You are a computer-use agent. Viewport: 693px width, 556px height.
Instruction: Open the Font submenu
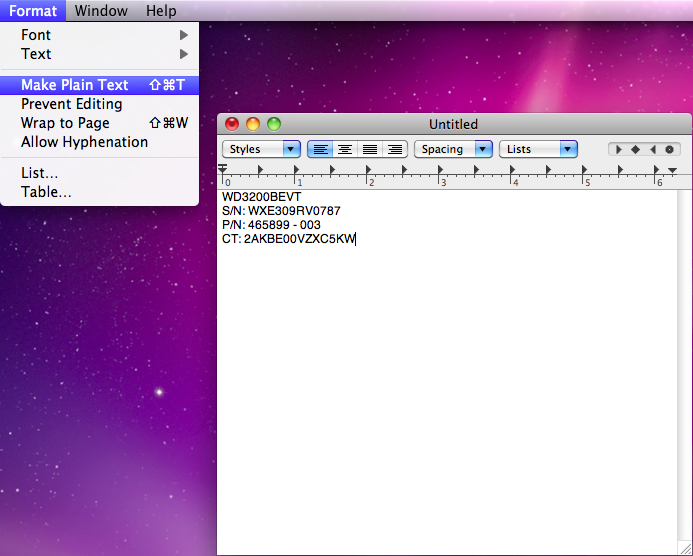click(x=99, y=35)
